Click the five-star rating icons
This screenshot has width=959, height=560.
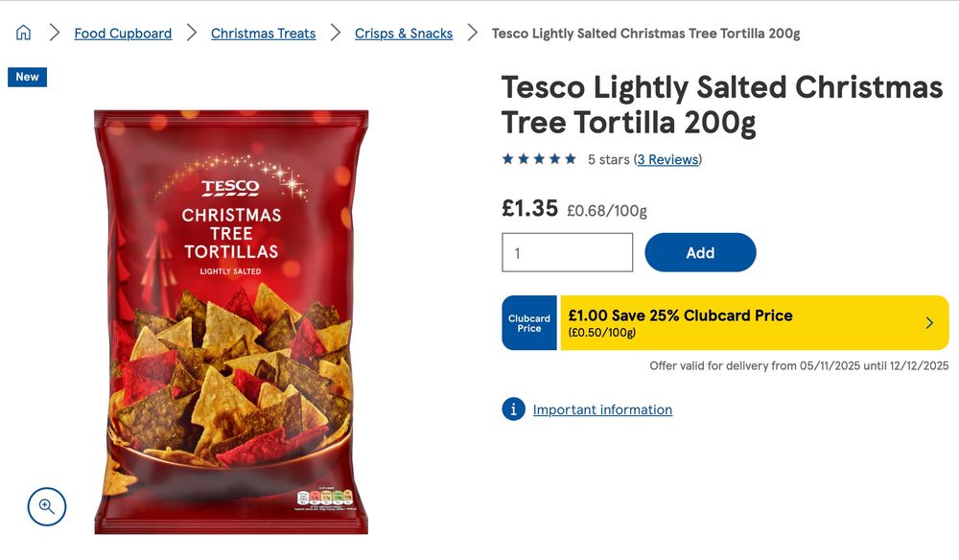tap(539, 159)
